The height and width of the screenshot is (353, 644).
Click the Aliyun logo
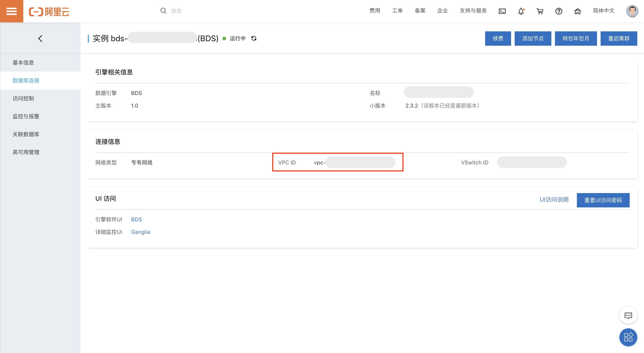[49, 11]
